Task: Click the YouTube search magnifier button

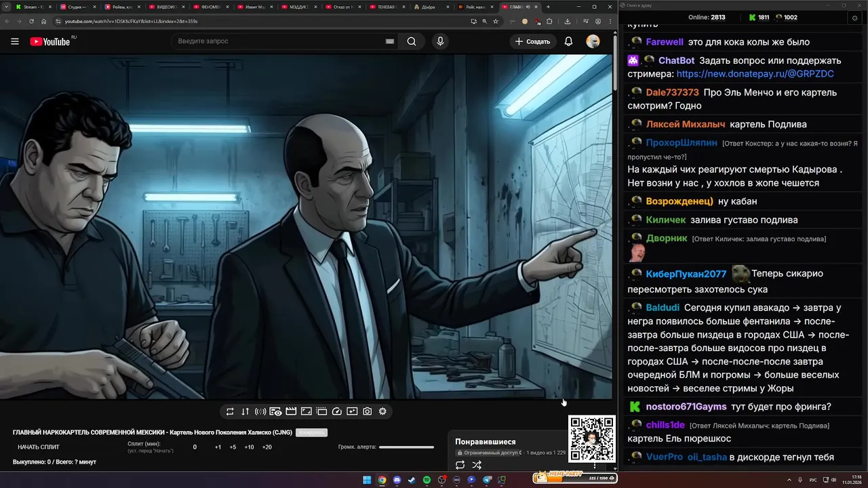Action: coord(412,41)
